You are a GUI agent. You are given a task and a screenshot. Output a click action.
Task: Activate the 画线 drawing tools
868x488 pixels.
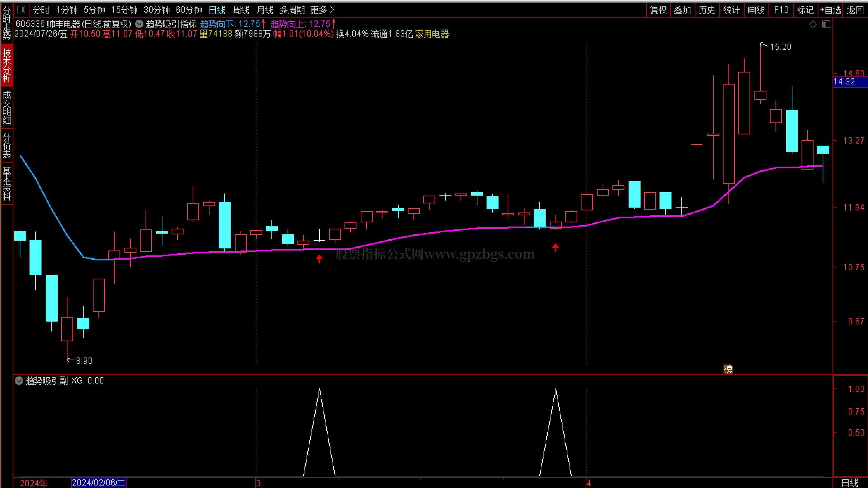[x=756, y=10]
